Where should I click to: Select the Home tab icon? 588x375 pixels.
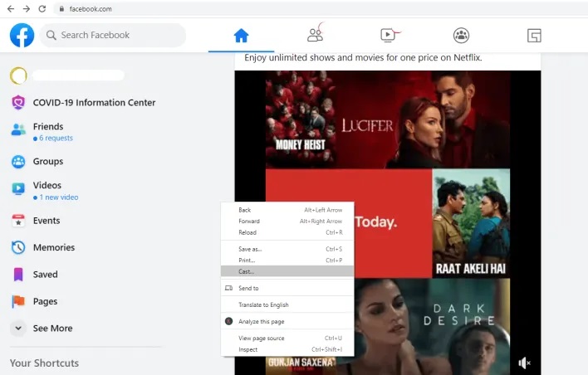pos(241,36)
